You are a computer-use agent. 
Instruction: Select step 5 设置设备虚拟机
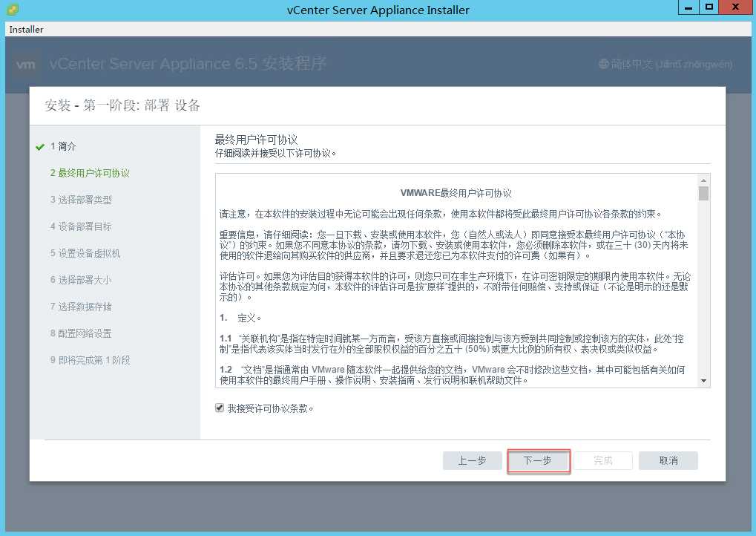point(85,253)
